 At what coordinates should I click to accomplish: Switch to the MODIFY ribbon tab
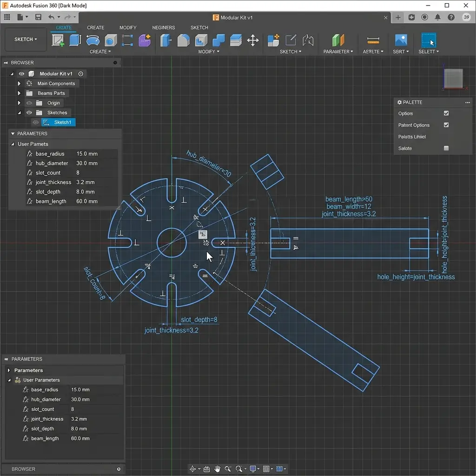(x=128, y=27)
